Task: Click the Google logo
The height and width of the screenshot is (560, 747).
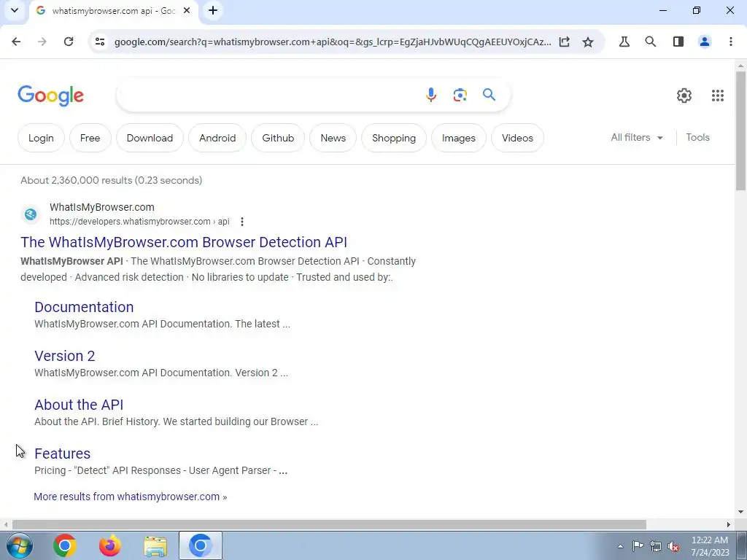Action: [x=50, y=96]
